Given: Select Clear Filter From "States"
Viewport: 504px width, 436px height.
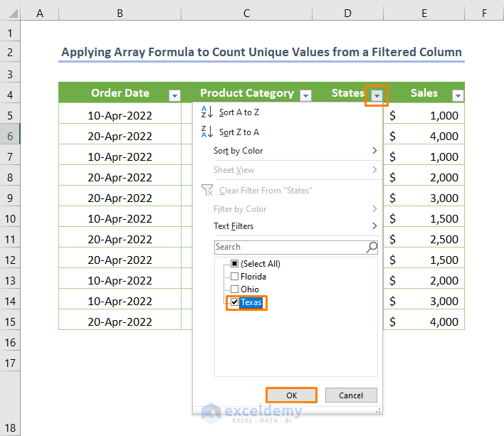Looking at the screenshot, I should pyautogui.click(x=288, y=191).
